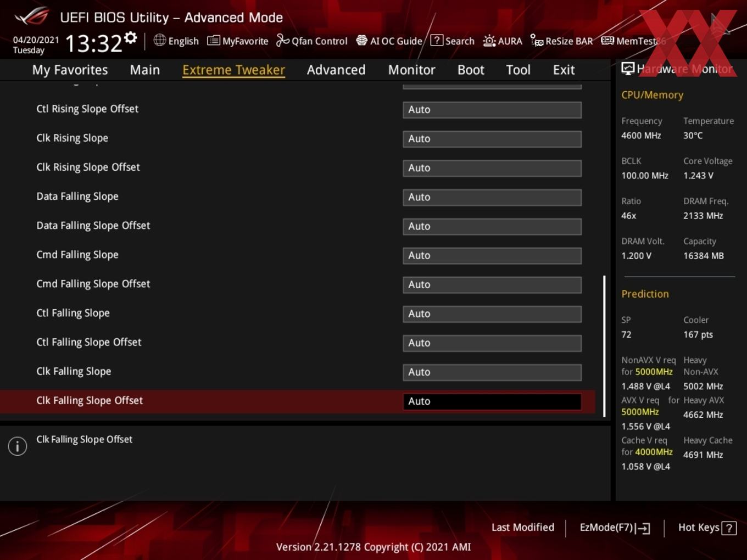Open the Tool tab
The height and width of the screenshot is (560, 747).
click(x=518, y=70)
